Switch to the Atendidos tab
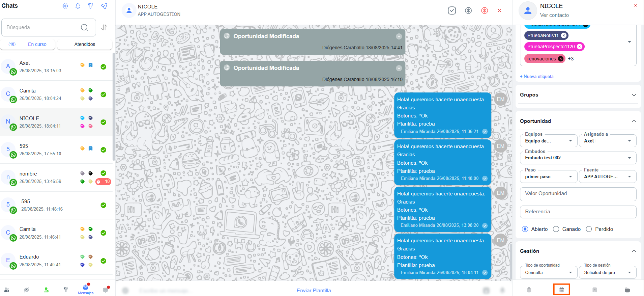644x296 pixels. coord(85,44)
